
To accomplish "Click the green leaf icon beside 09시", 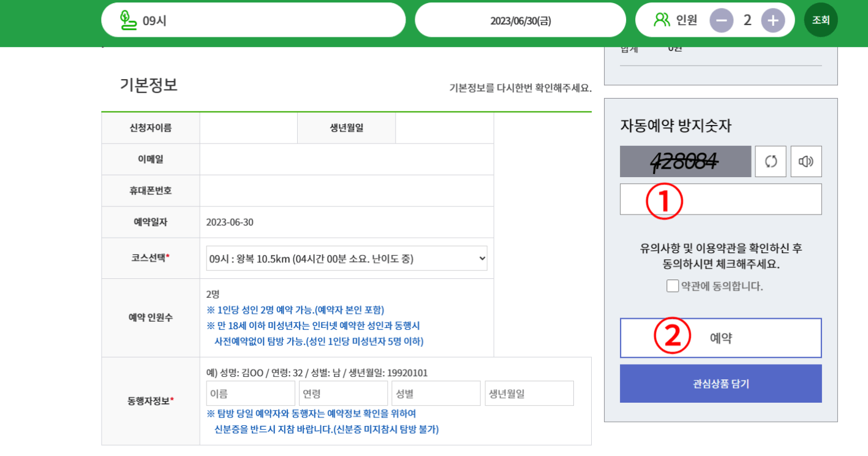I will 127,19.
